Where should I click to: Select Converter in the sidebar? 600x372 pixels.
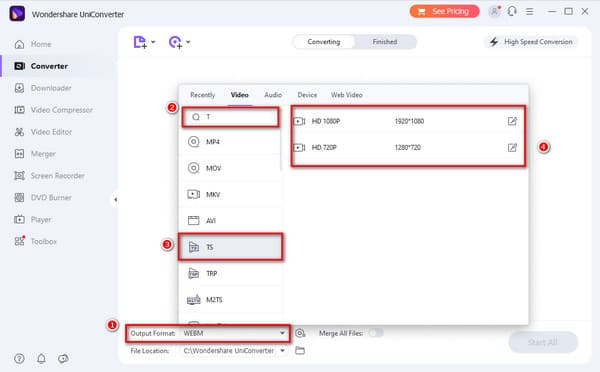(41, 66)
